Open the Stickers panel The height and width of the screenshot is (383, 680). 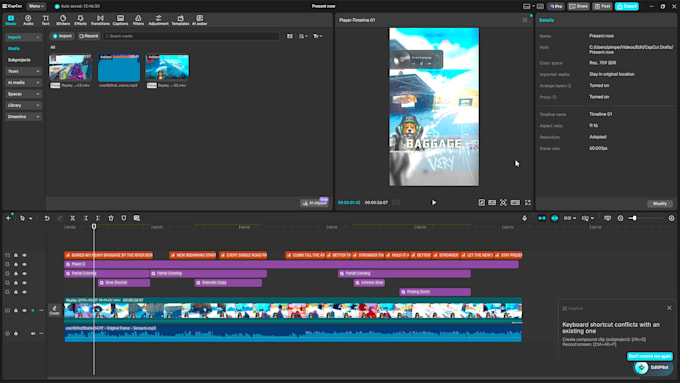click(63, 20)
